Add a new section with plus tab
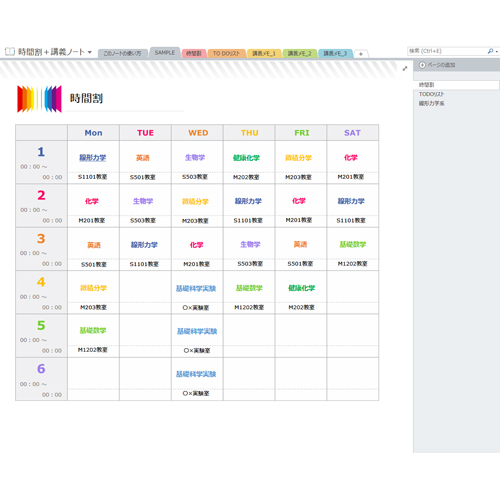This screenshot has height=500, width=500. (x=361, y=54)
